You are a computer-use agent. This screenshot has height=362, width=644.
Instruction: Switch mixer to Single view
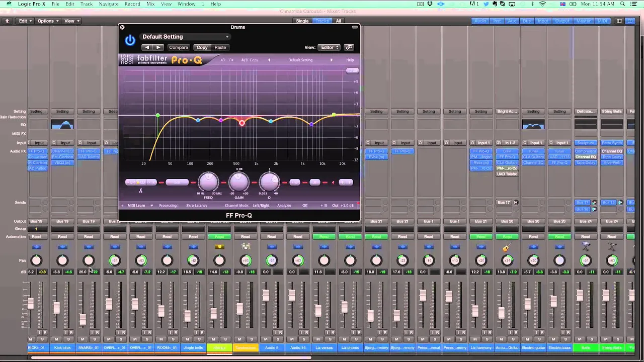coord(302,21)
